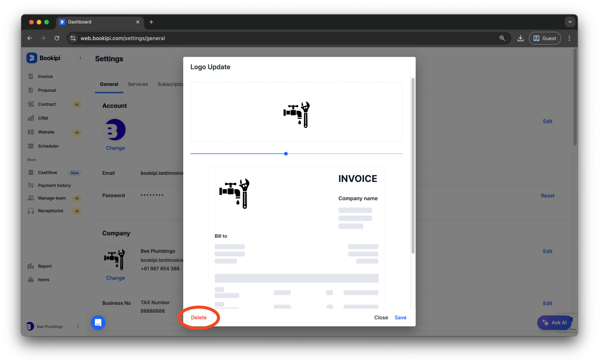
Task: Click Edit for the Business No row
Action: 547,303
